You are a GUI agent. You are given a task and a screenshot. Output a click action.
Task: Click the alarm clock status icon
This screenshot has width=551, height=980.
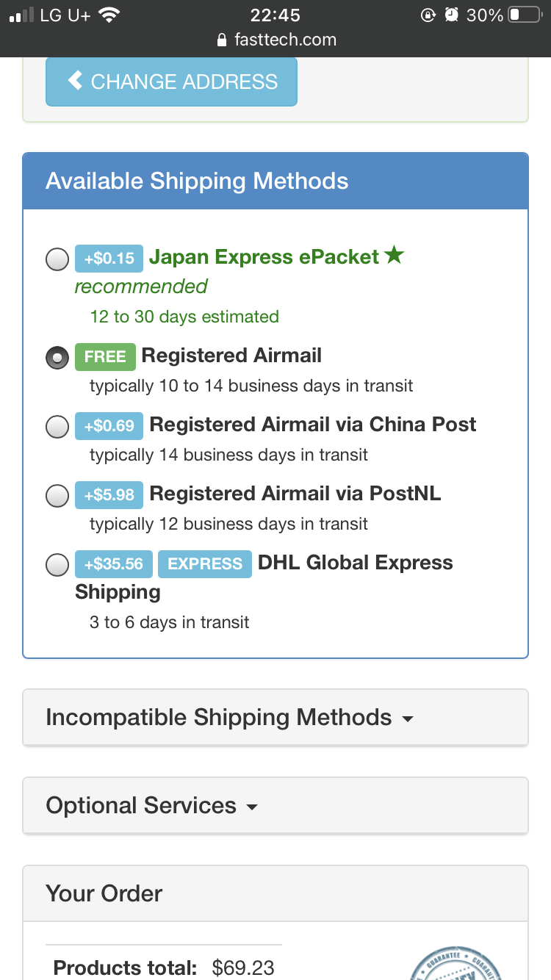(451, 15)
